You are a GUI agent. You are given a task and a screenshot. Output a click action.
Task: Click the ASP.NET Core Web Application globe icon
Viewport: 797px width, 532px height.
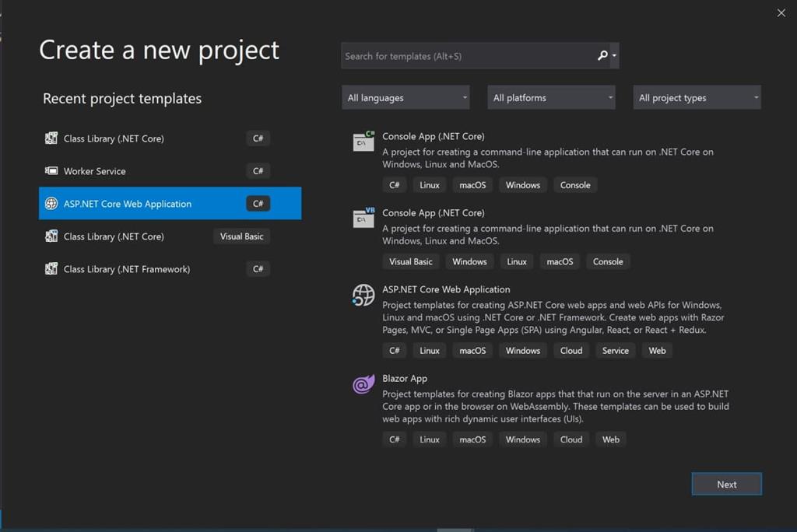click(x=363, y=295)
